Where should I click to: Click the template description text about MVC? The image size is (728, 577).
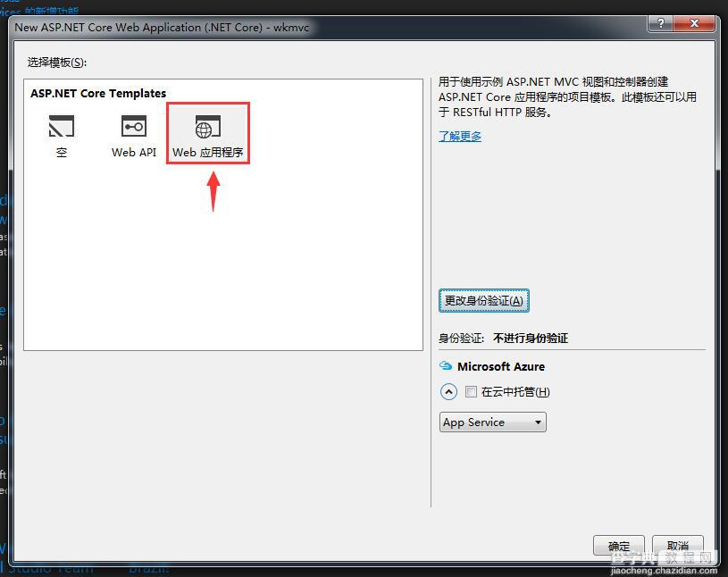click(x=567, y=97)
